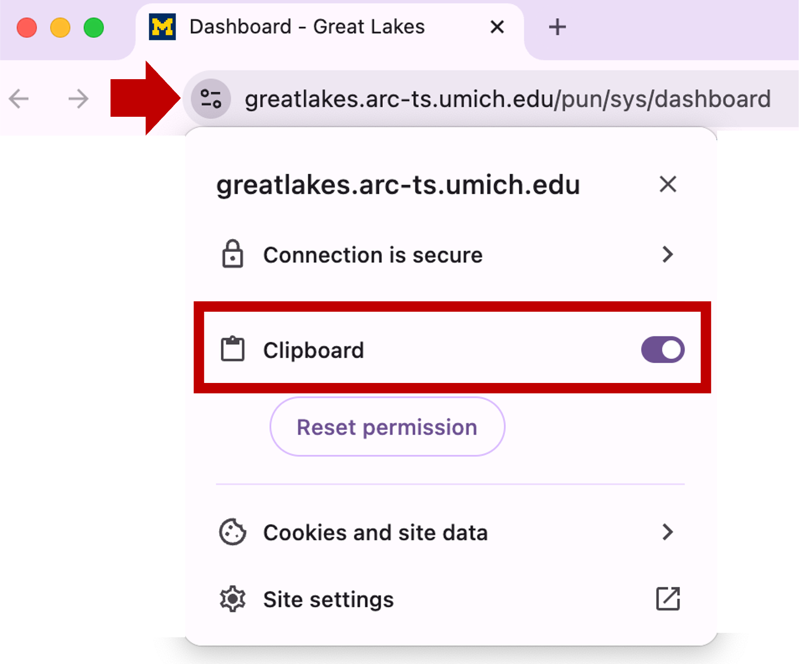
Task: Click the site information tune icon
Action: click(211, 99)
